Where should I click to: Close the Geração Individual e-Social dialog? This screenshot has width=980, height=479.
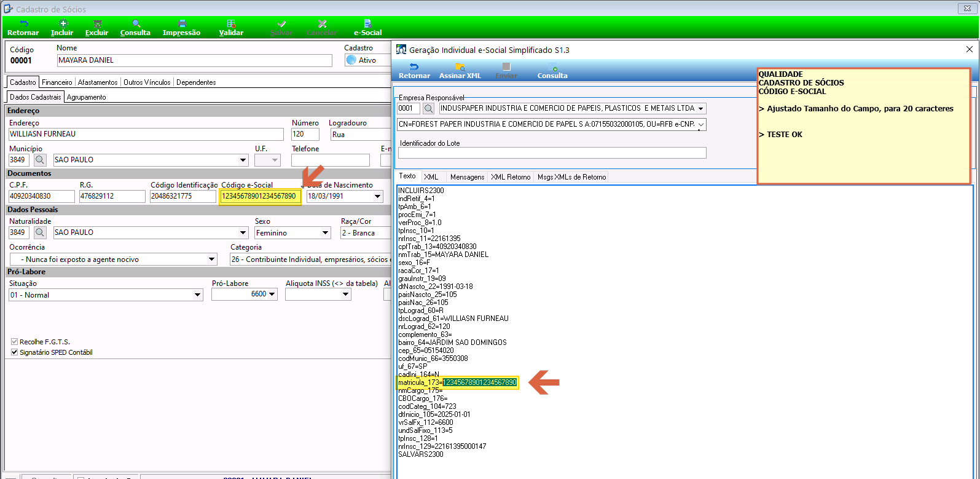click(970, 49)
